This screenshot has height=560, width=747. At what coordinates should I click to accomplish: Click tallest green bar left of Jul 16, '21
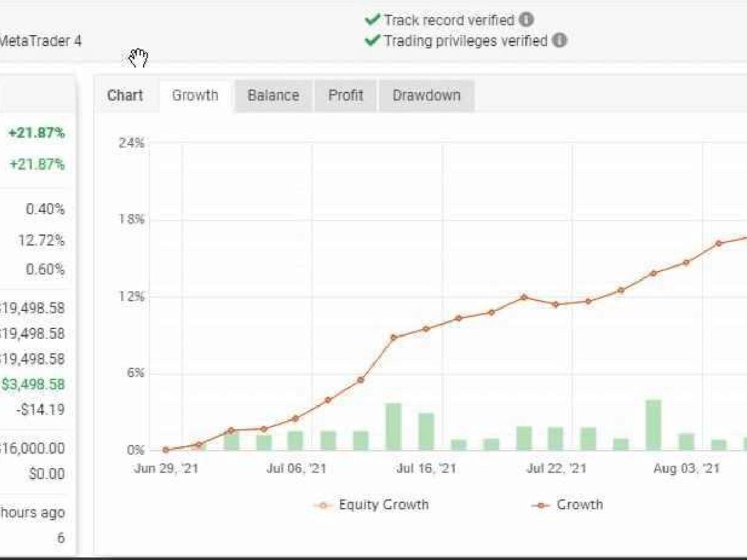(394, 426)
